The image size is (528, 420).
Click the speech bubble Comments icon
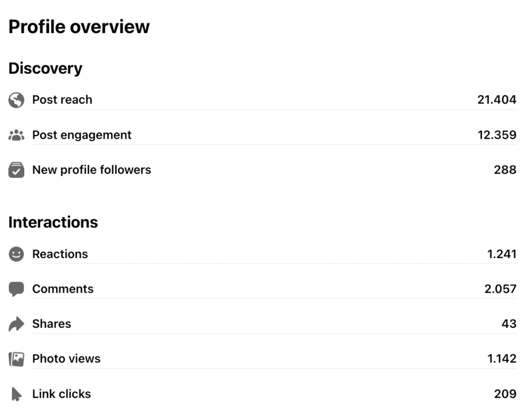click(x=16, y=289)
